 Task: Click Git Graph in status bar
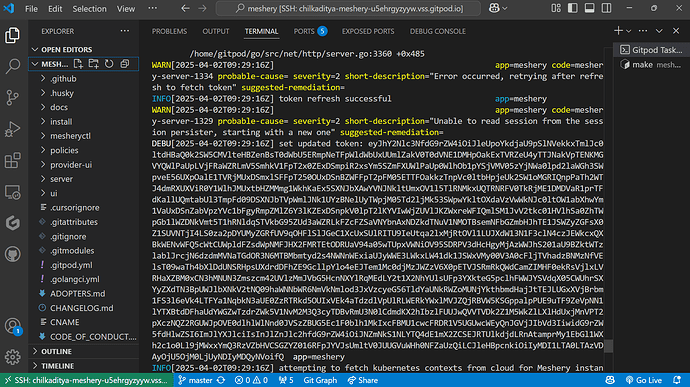click(320, 380)
